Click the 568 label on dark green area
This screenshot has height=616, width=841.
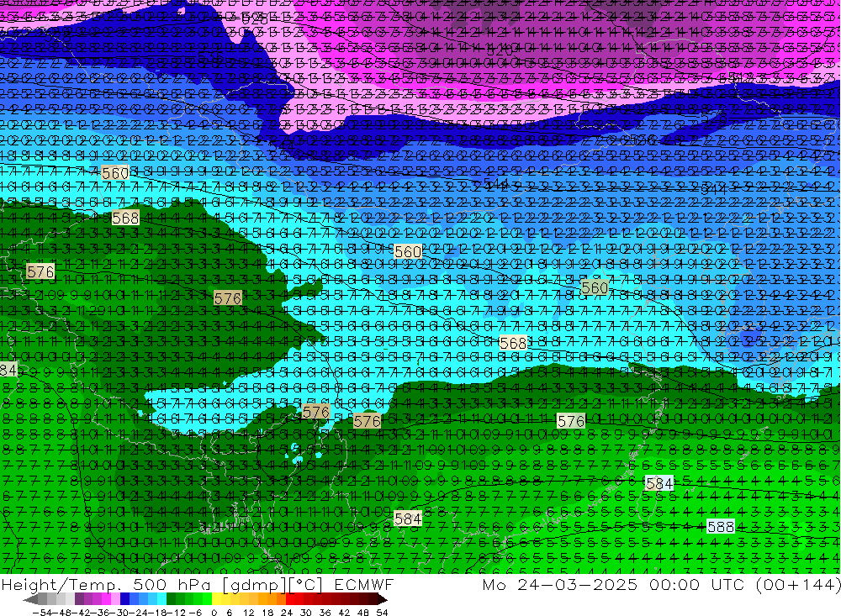[x=125, y=218]
